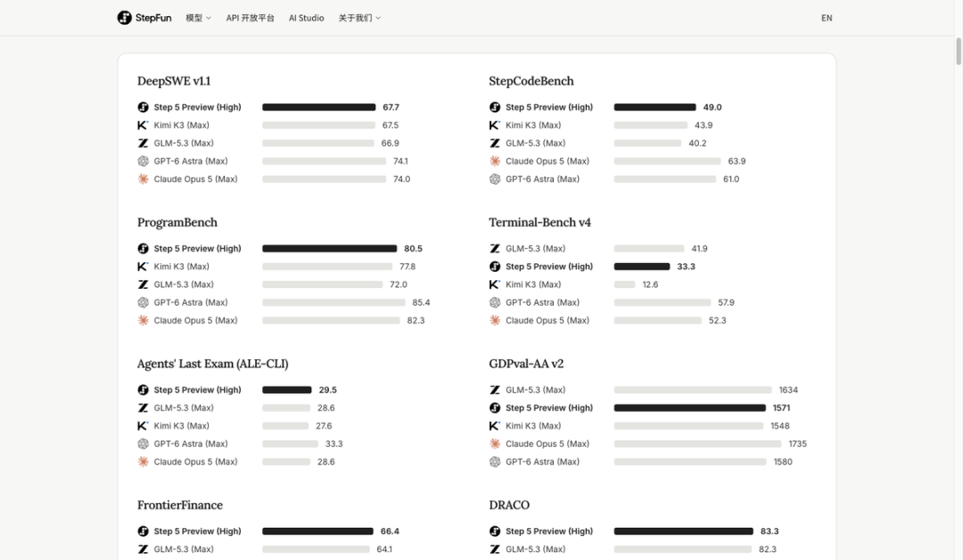Click StepFun icon in Agents' Last Exam chart
Viewport: 963px width, 560px height.
point(143,390)
